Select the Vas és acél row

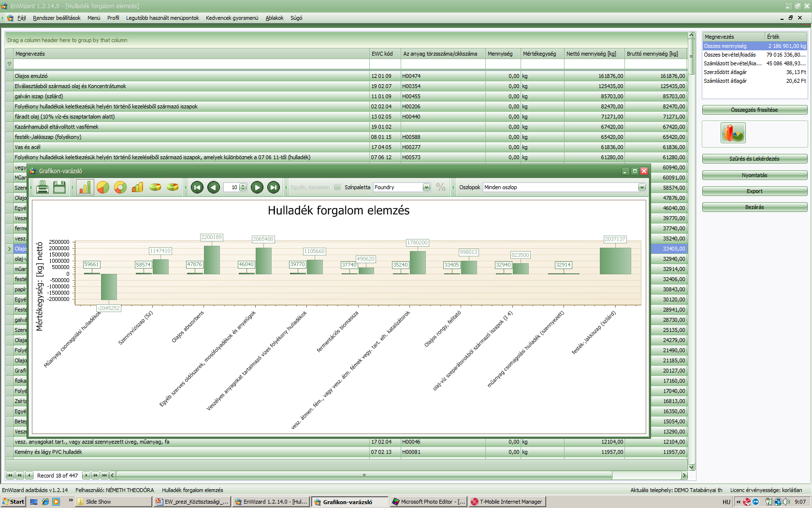click(x=346, y=147)
